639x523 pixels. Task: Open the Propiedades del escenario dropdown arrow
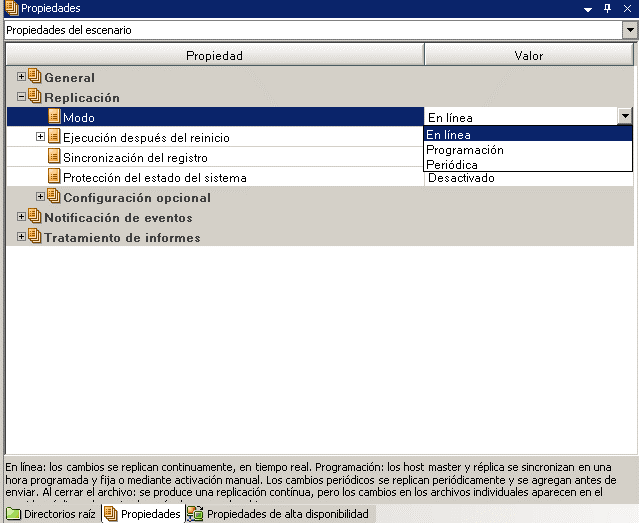630,30
